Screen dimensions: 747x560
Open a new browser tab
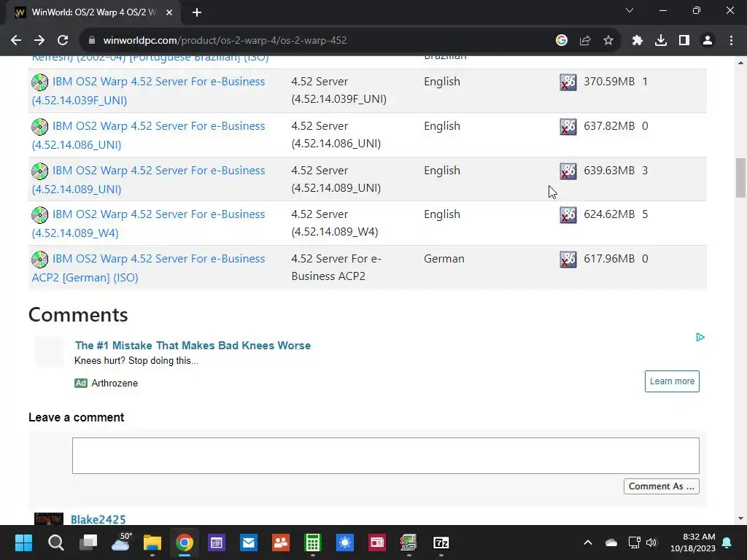pos(197,12)
